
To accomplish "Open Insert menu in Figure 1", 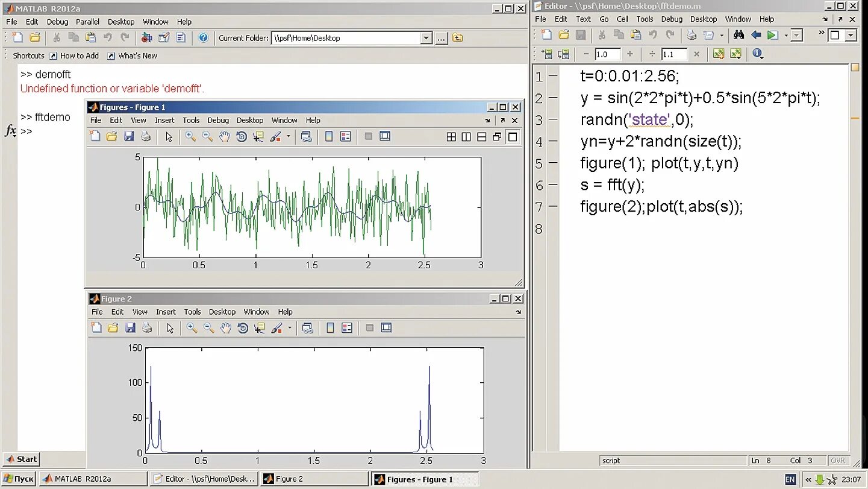I will (x=164, y=120).
